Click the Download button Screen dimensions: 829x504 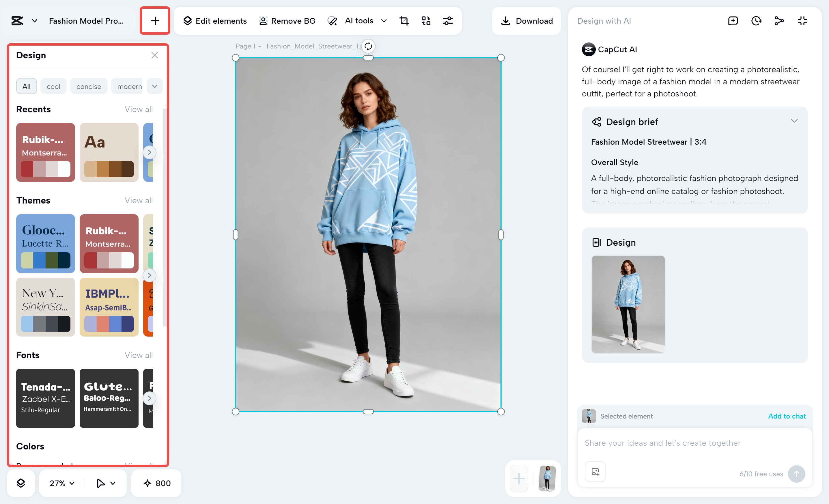click(526, 20)
